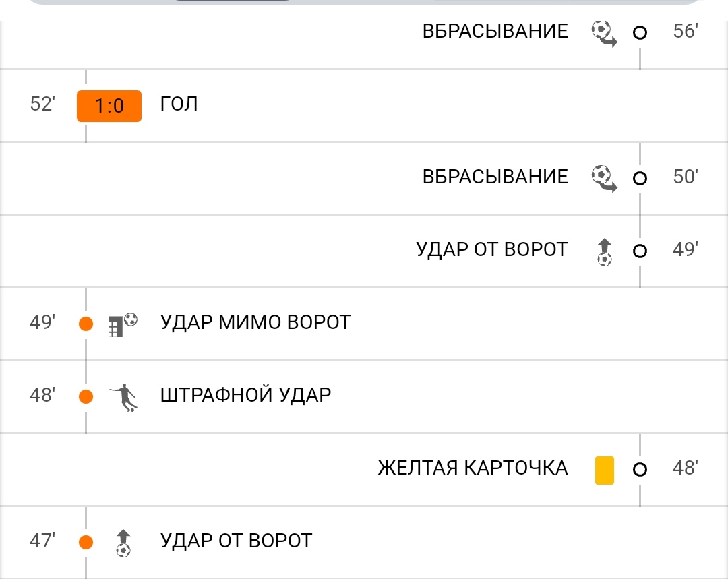Click hollow timeline marker beside УДАР ОТ ВОРОТ 49'
728x579 pixels.
coord(640,251)
